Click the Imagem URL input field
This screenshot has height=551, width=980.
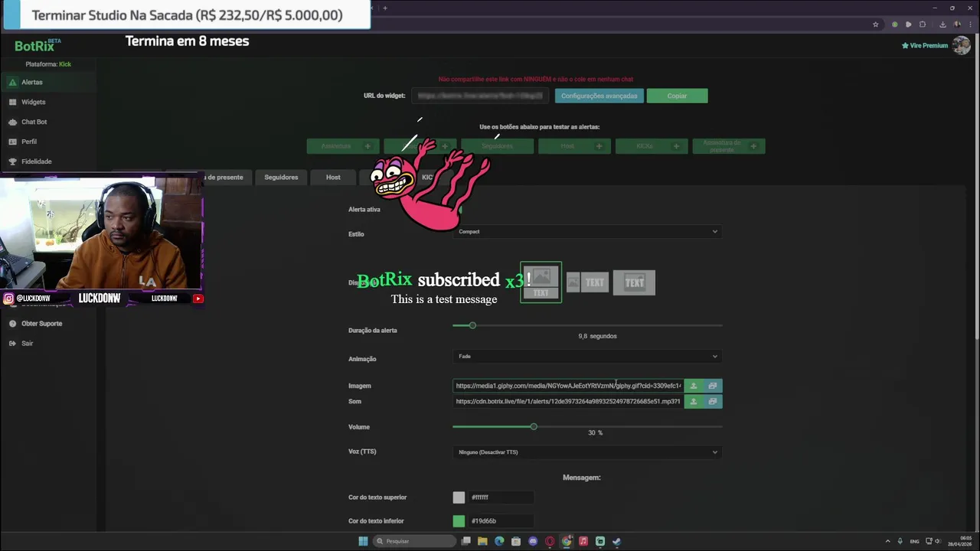(x=567, y=386)
